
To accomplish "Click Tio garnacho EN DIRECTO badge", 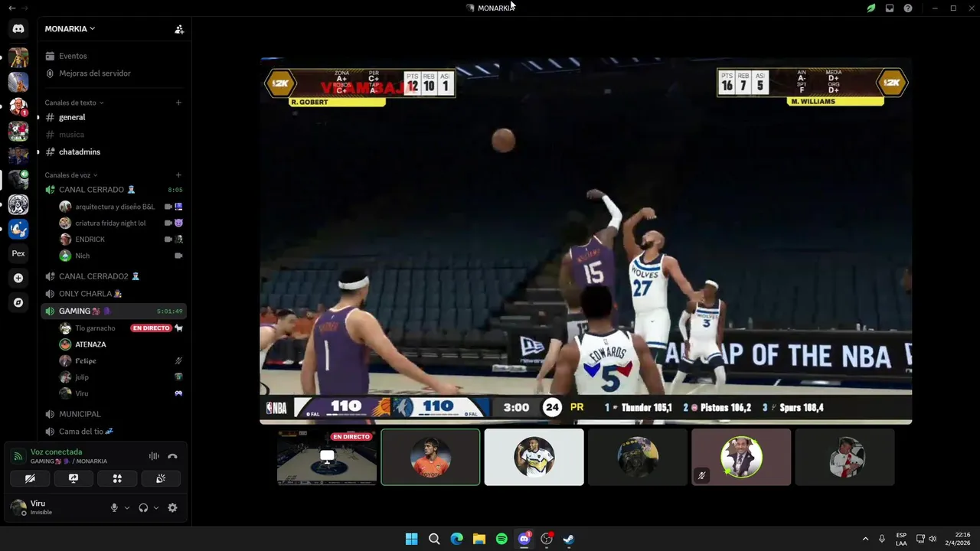I will (151, 328).
